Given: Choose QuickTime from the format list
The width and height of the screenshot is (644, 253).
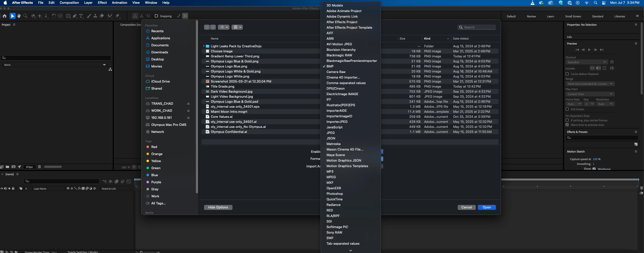Looking at the screenshot, I should tap(334, 199).
